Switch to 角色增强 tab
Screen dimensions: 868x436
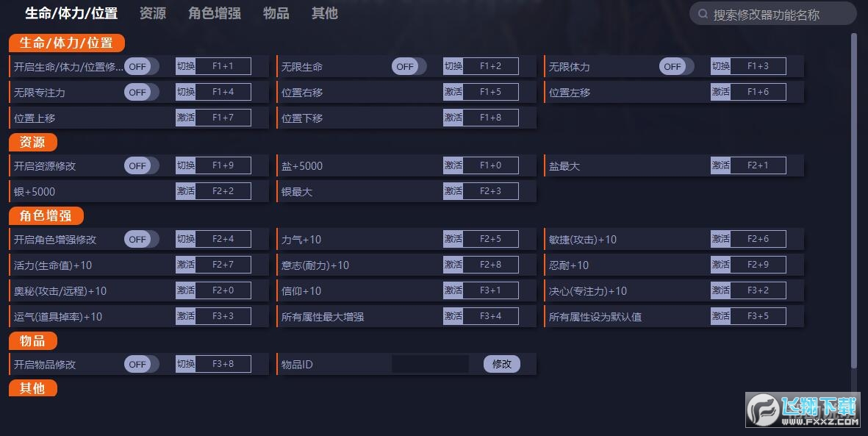tap(214, 13)
